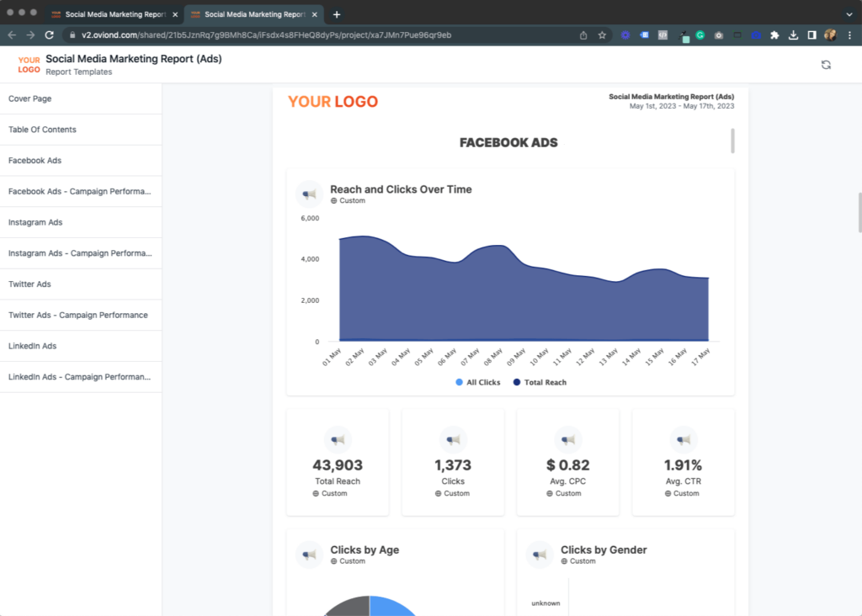Click the $ 0.82 Avg. CPC value

pyautogui.click(x=568, y=465)
